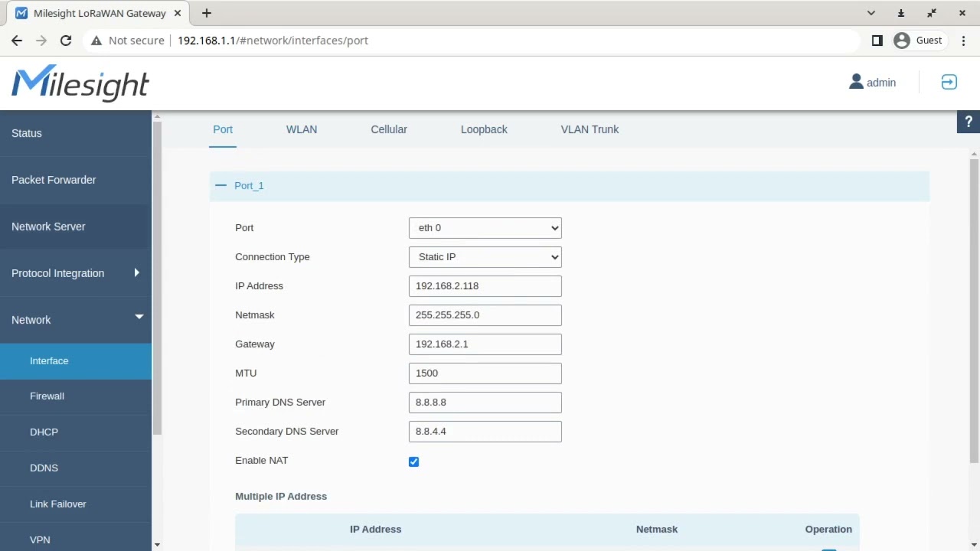
Task: Open Packet Forwarder in the sidebar
Action: (x=76, y=180)
